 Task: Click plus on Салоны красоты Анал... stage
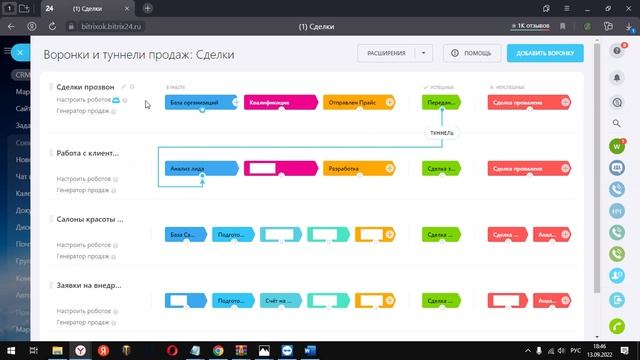565,235
